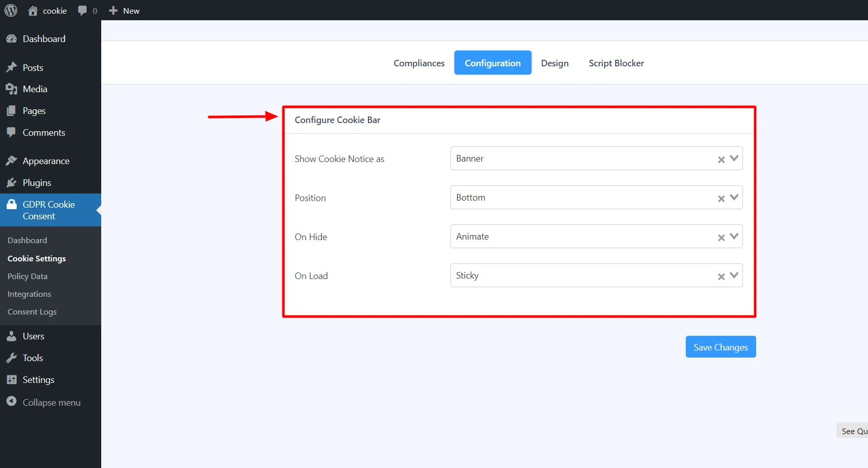This screenshot has width=868, height=468.
Task: Select the Tools wrench icon
Action: (x=12, y=358)
